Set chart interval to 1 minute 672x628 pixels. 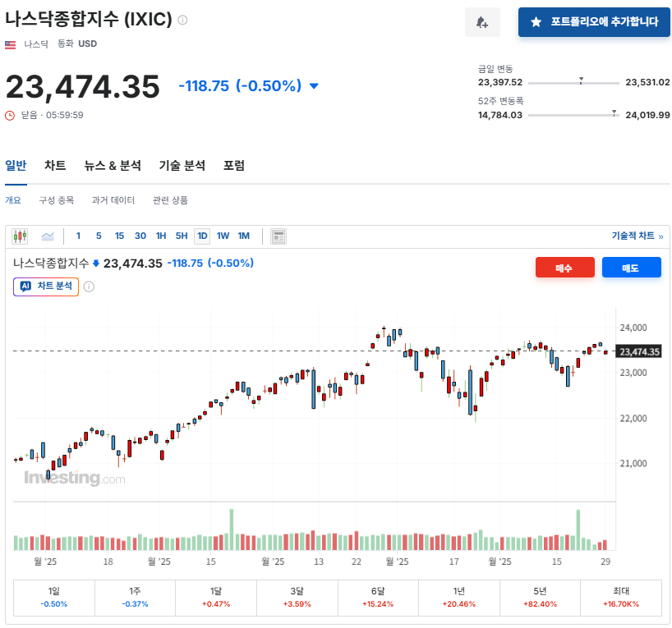[x=78, y=236]
